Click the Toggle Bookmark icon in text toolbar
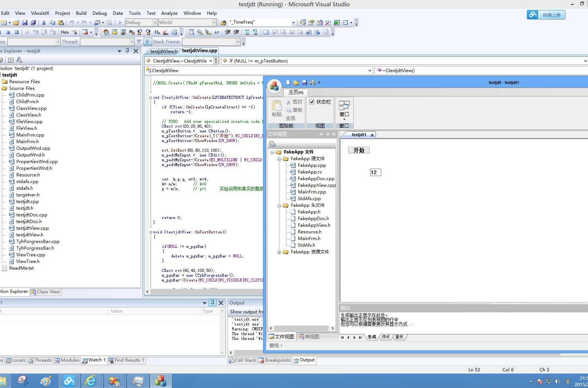This screenshot has height=388, width=588. [x=266, y=32]
